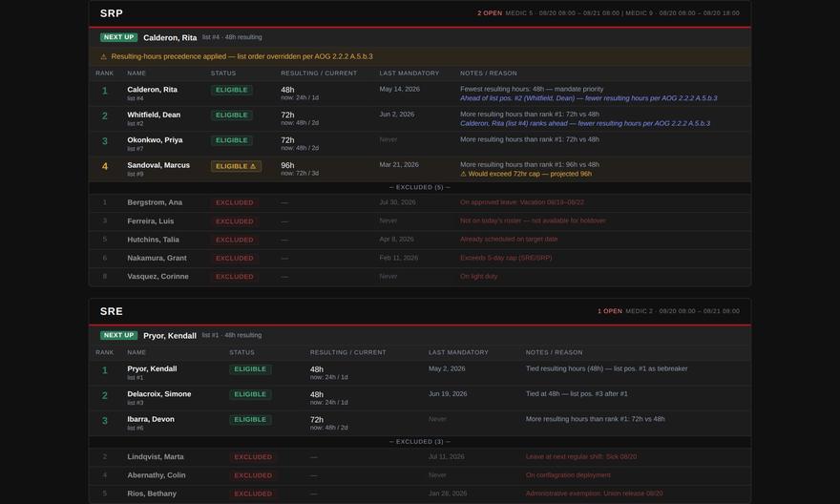Click RANK column header in SRP table
Image resolution: width=840 pixels, height=504 pixels.
(104, 73)
